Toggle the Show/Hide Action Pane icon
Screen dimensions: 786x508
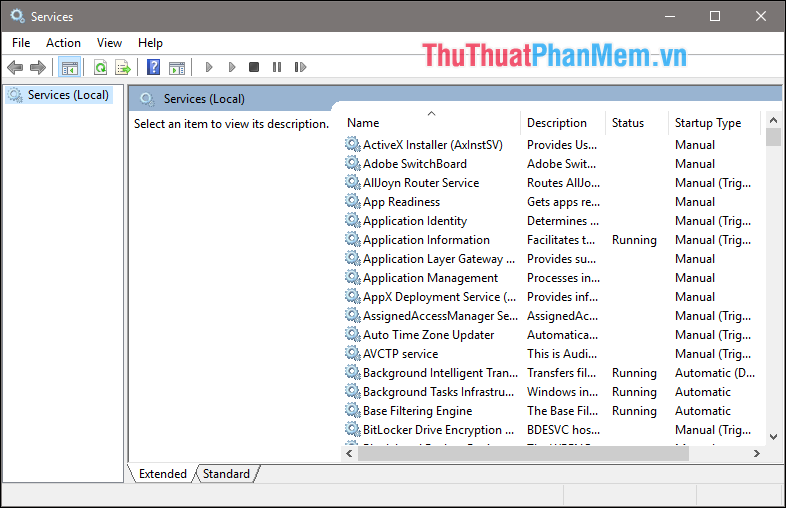pos(177,68)
